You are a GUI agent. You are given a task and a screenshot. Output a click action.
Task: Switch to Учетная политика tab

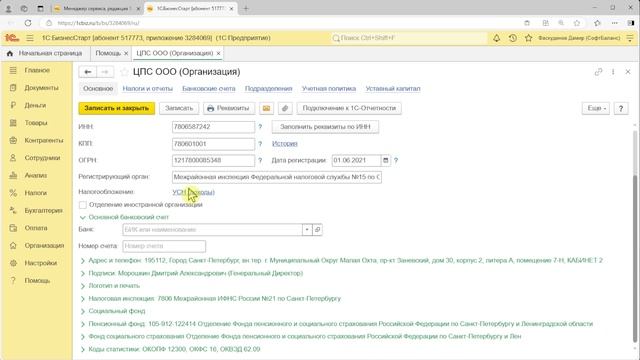point(329,89)
